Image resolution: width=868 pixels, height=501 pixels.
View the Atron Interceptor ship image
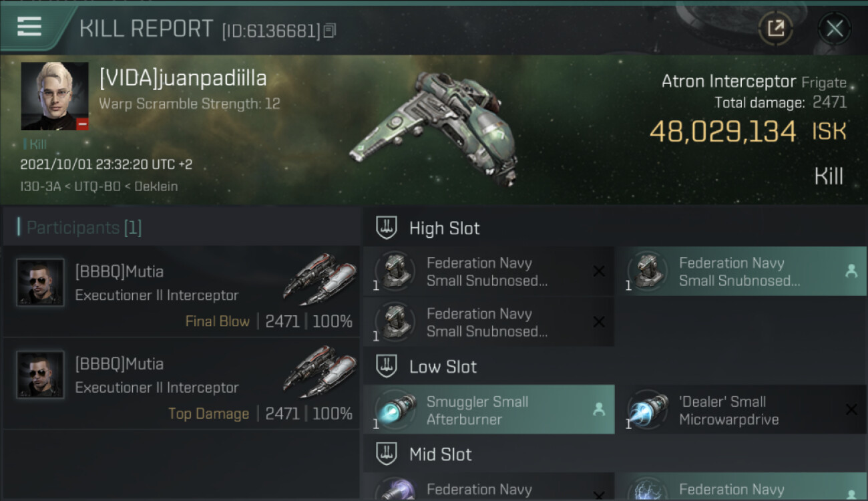coord(434,126)
